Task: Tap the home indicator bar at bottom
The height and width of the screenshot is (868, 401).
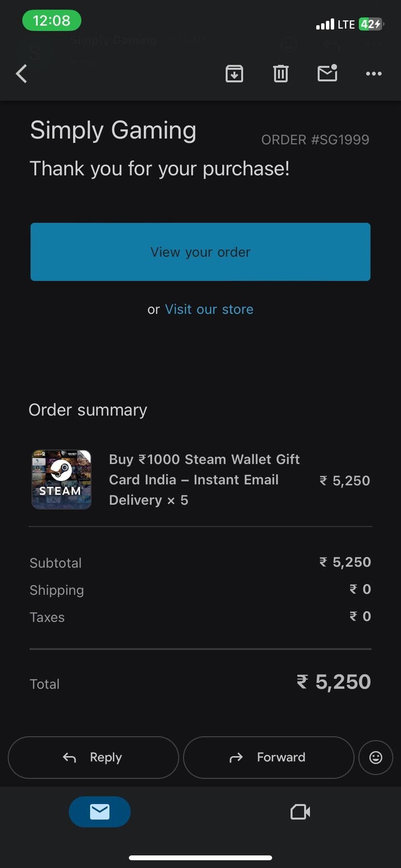Action: [200, 858]
